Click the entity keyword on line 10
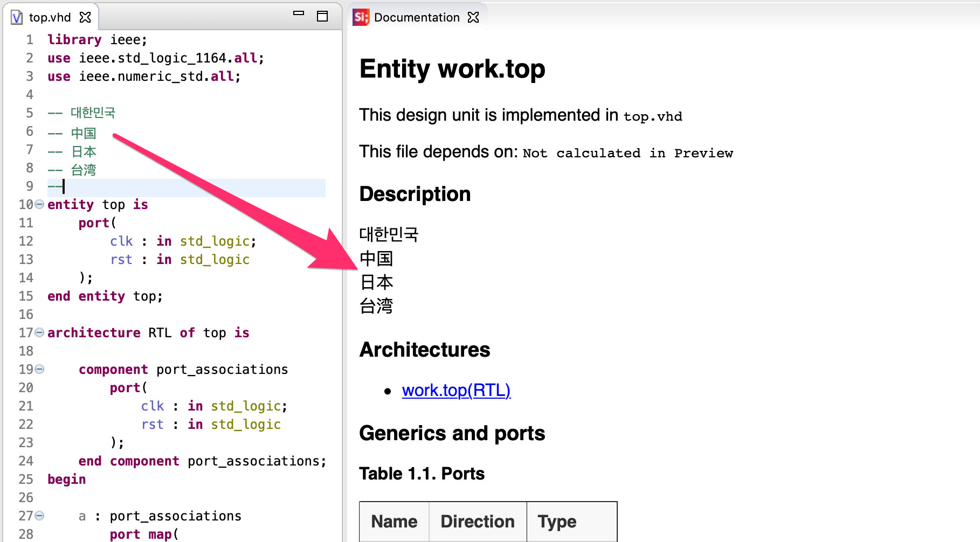 click(71, 205)
